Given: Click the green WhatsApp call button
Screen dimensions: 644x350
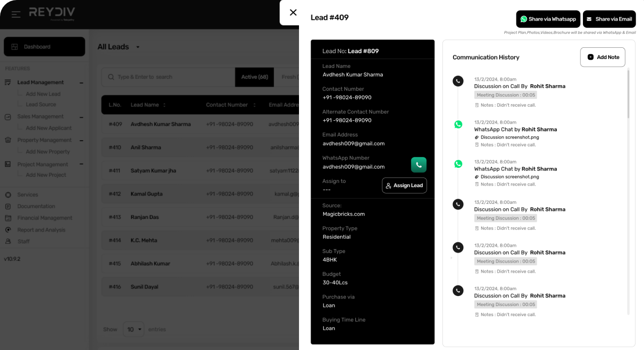Looking at the screenshot, I should (x=419, y=165).
